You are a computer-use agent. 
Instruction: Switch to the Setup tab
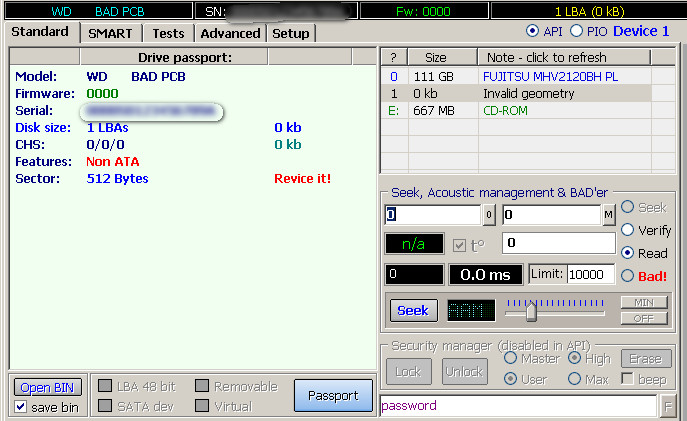(290, 33)
